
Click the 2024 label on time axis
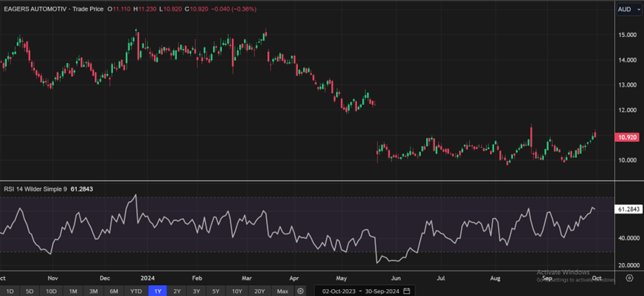click(x=147, y=278)
